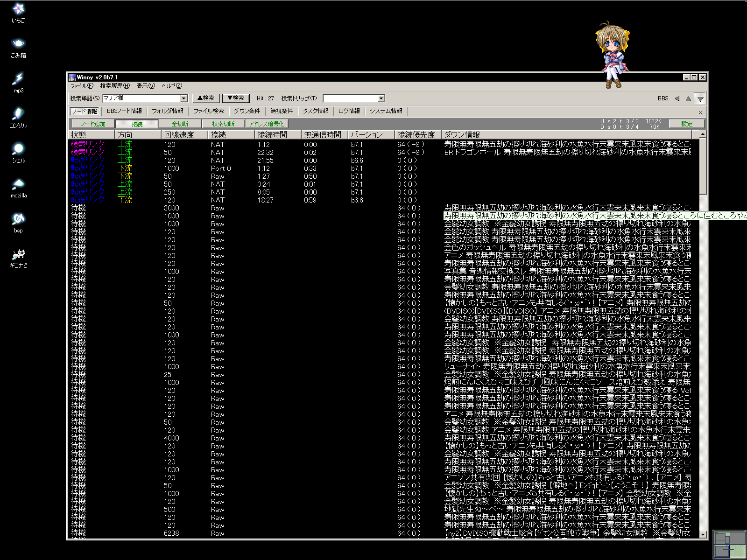The image size is (747, 560).
Task: Sort by the 接続優先度 column header
Action: [418, 134]
